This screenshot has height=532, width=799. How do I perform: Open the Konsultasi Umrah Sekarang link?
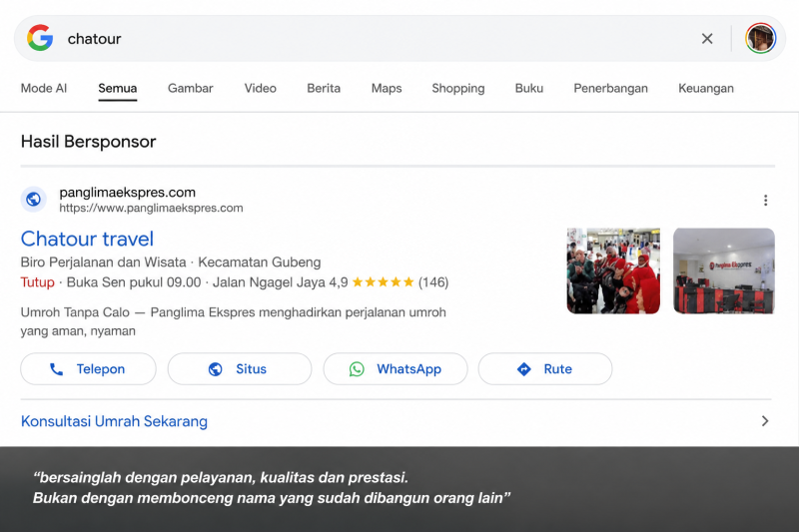[114, 421]
